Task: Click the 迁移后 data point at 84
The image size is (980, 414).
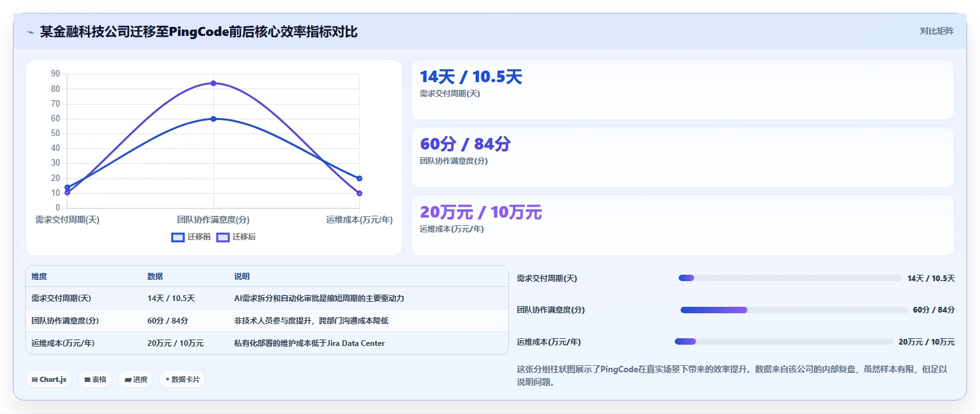Action: pos(213,83)
